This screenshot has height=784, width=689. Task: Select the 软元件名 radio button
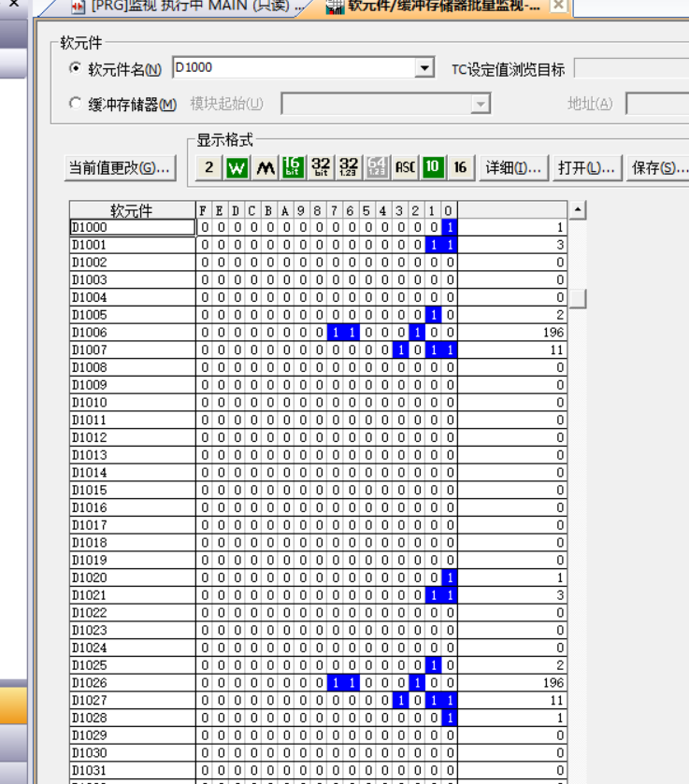76,69
